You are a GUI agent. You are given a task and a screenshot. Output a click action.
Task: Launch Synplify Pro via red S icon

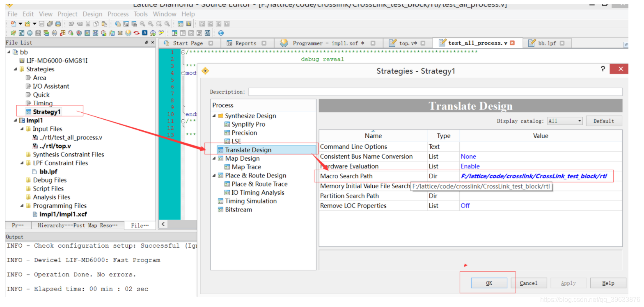pos(136,33)
